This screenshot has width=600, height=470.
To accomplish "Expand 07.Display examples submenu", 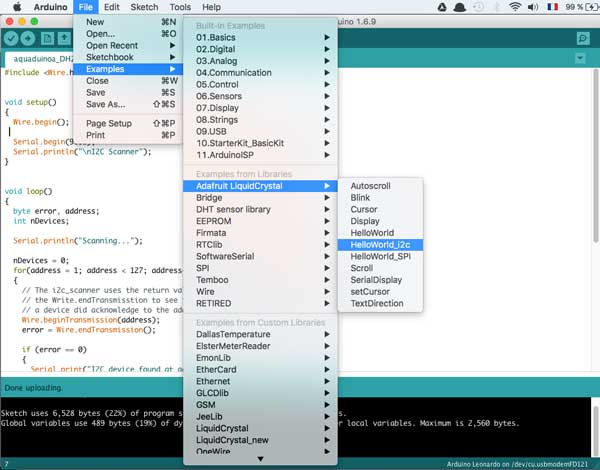I will pyautogui.click(x=260, y=108).
